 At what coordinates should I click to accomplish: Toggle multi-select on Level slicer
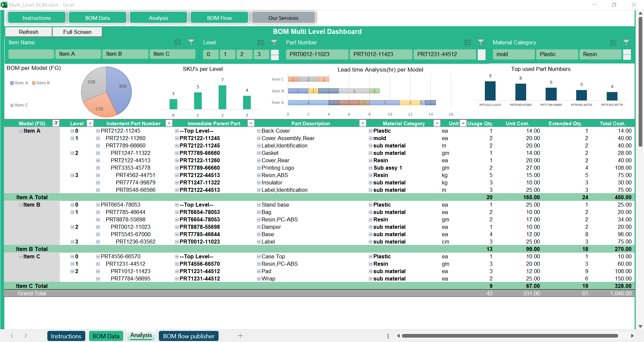[x=261, y=42]
